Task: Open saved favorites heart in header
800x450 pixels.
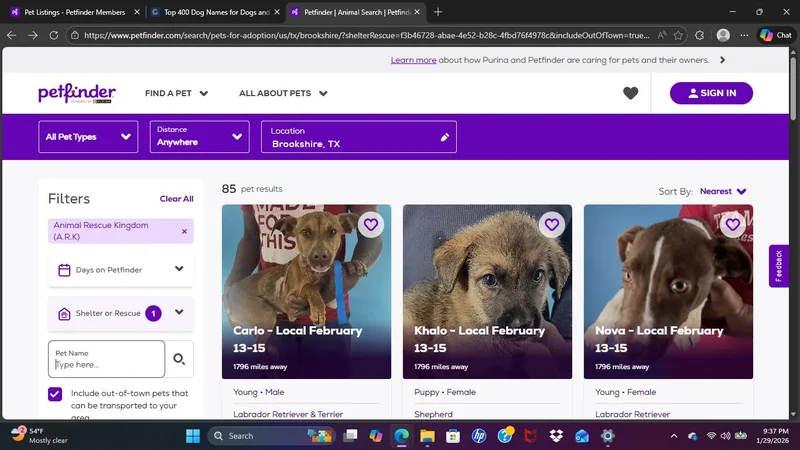Action: point(630,93)
